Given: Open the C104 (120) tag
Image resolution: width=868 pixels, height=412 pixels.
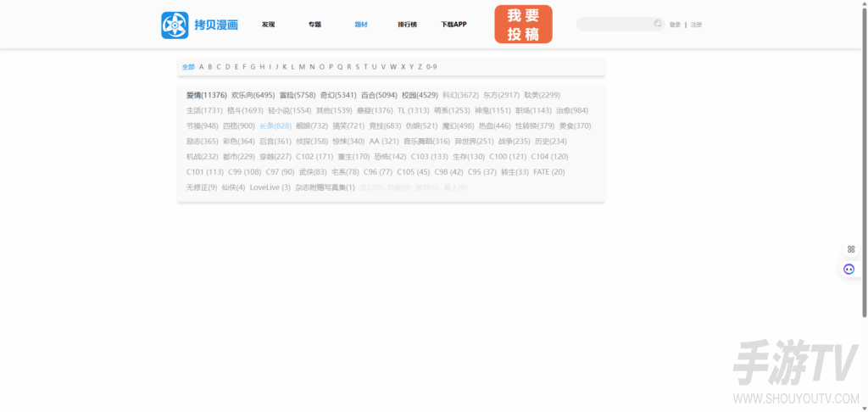Looking at the screenshot, I should tap(549, 157).
